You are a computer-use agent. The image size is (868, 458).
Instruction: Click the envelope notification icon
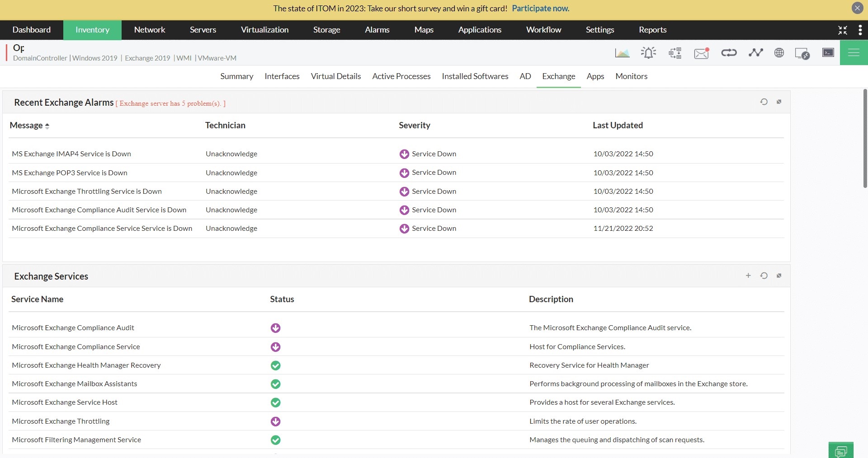[701, 53]
